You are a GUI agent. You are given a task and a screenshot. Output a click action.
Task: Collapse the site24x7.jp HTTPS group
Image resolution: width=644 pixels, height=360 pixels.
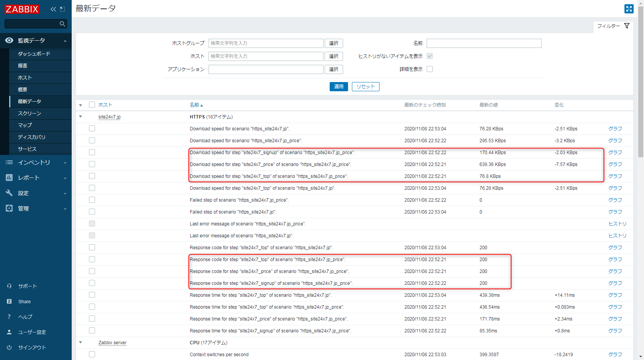80,117
